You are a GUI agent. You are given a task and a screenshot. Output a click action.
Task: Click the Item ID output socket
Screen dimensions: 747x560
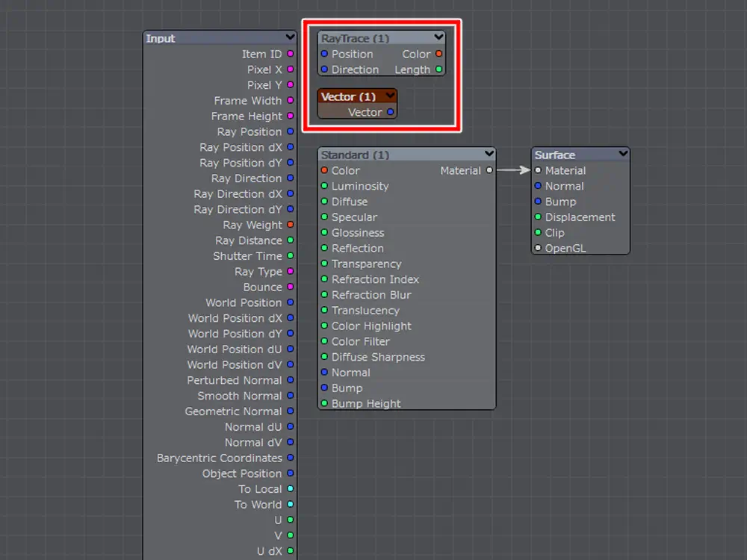[290, 54]
